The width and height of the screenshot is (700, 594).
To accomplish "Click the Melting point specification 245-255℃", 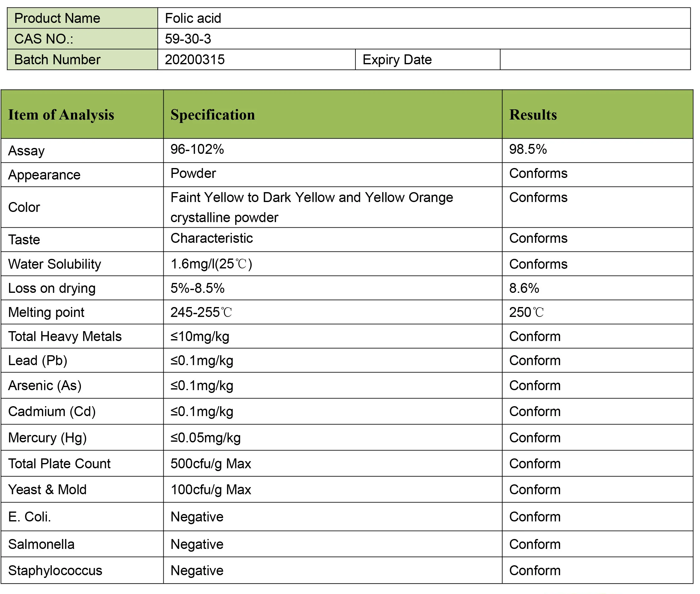I will click(x=201, y=312).
